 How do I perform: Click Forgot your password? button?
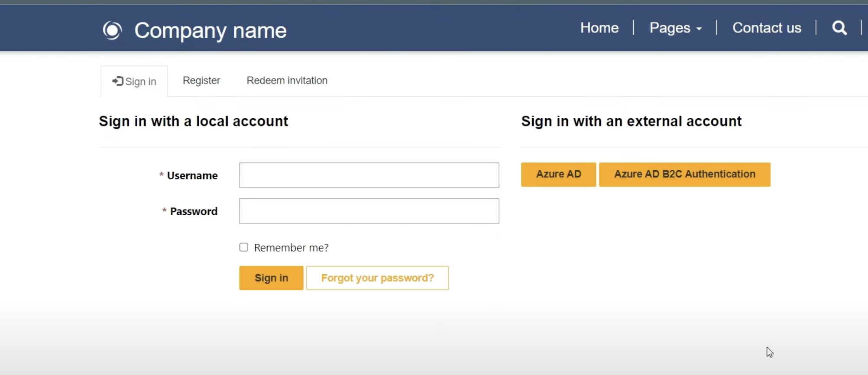click(377, 278)
